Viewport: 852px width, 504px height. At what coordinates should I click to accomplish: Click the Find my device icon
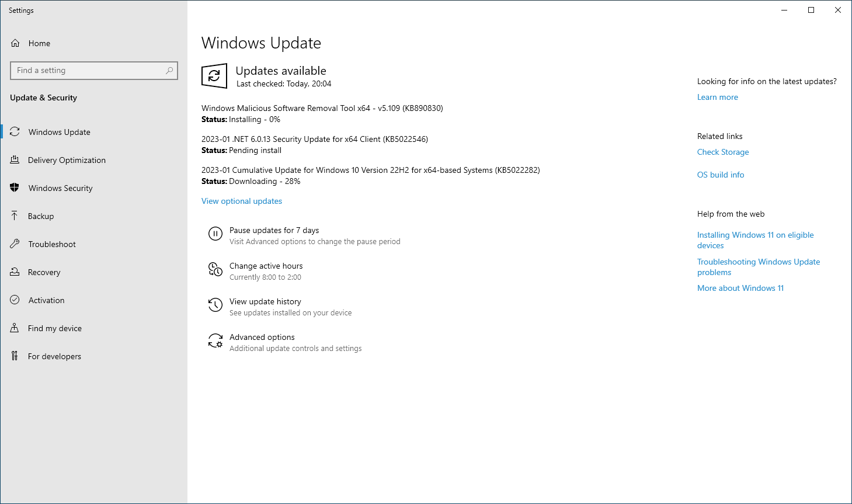(x=15, y=328)
